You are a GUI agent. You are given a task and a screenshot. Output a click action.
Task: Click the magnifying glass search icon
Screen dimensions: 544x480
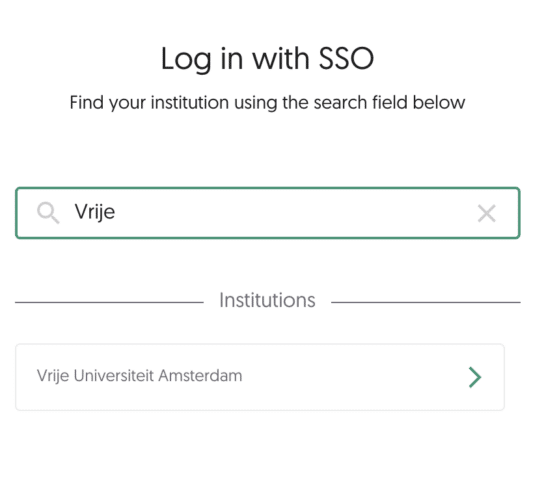coord(48,213)
